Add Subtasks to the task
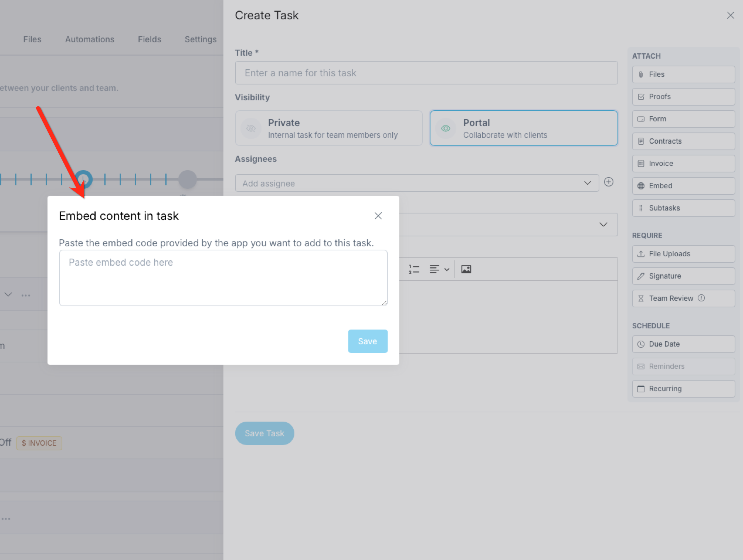 click(683, 208)
